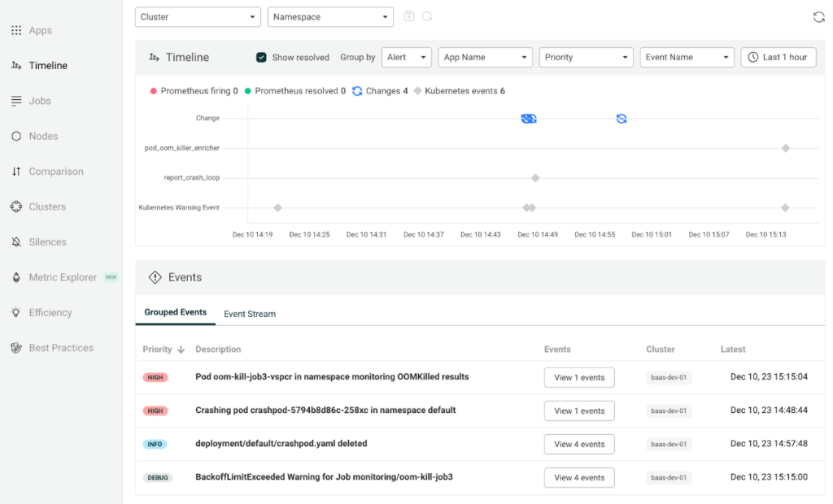Expand the Namespace dropdown
Viewport: 833px width, 504px height.
(330, 17)
